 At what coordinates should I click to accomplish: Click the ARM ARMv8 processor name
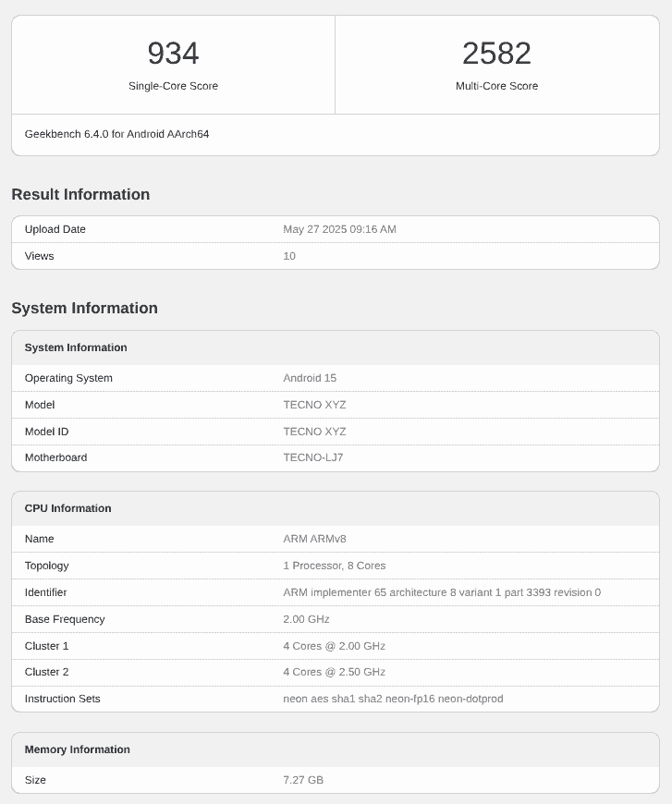(x=314, y=539)
